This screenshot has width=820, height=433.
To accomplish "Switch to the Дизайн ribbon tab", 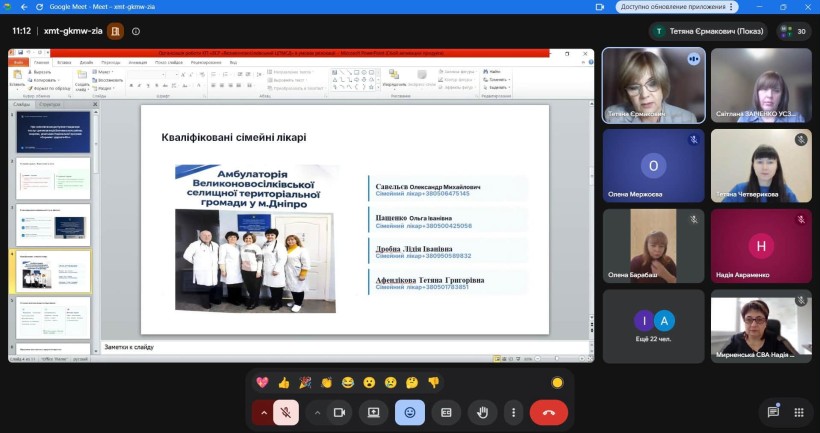I will point(86,62).
